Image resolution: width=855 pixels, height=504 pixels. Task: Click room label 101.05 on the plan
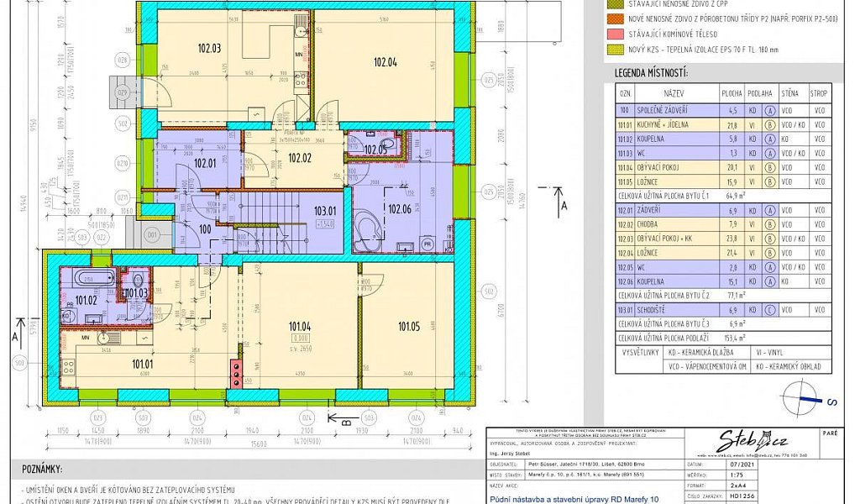(x=409, y=327)
